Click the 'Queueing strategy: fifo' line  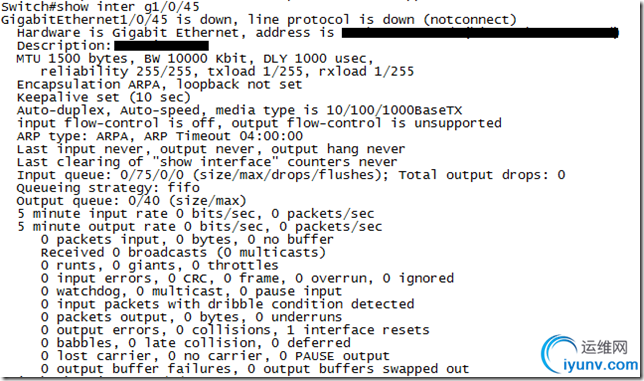[x=108, y=188]
